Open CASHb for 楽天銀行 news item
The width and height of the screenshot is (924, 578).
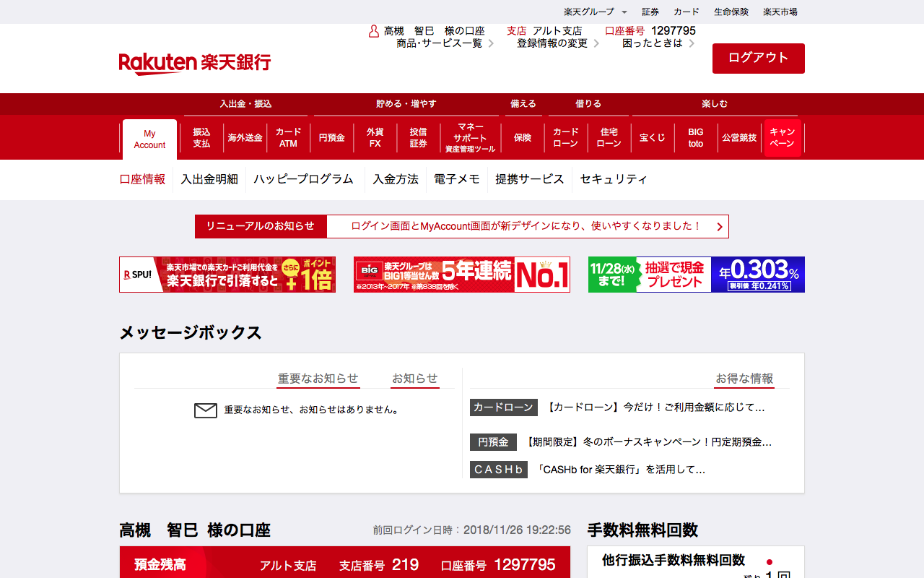point(621,470)
